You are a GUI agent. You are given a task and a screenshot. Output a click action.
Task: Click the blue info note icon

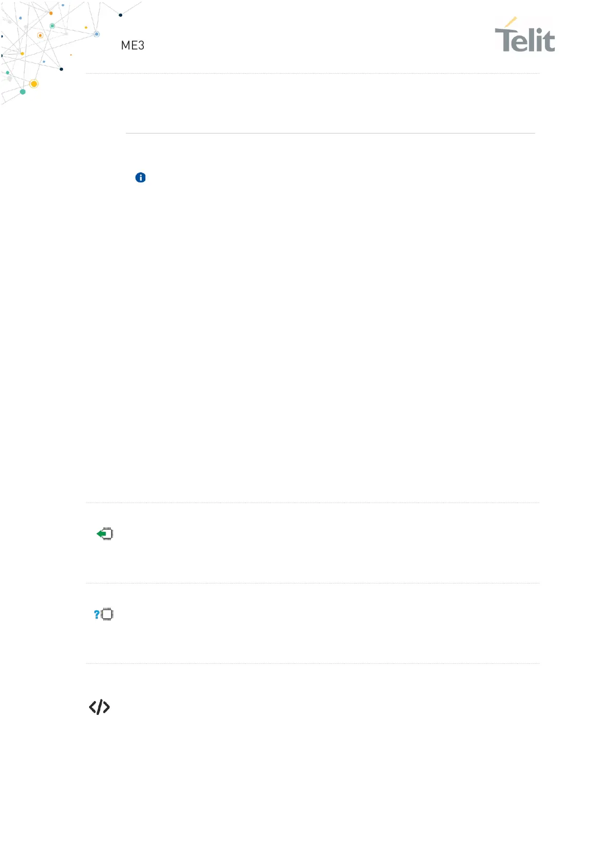140,178
